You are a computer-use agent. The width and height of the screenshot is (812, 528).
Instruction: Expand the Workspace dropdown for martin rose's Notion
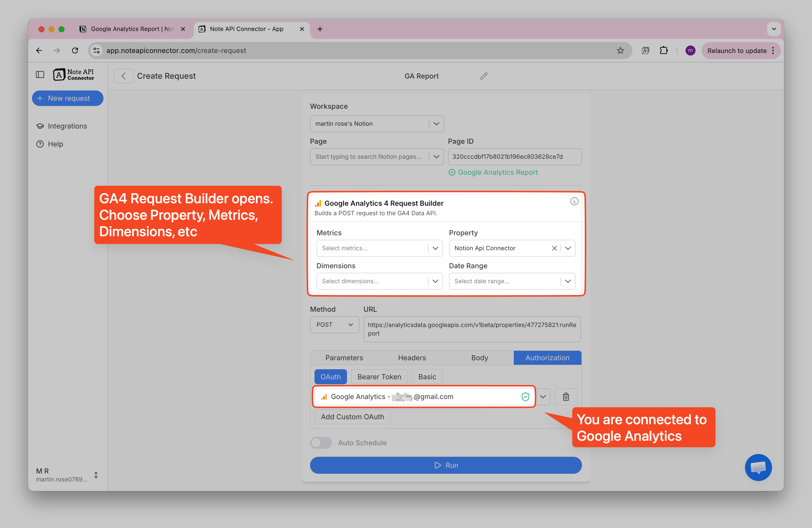point(436,123)
